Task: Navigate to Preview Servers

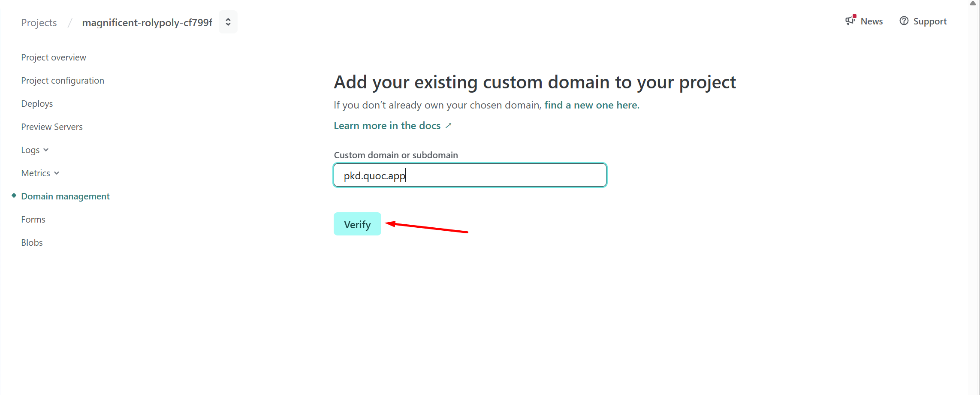Action: point(52,127)
